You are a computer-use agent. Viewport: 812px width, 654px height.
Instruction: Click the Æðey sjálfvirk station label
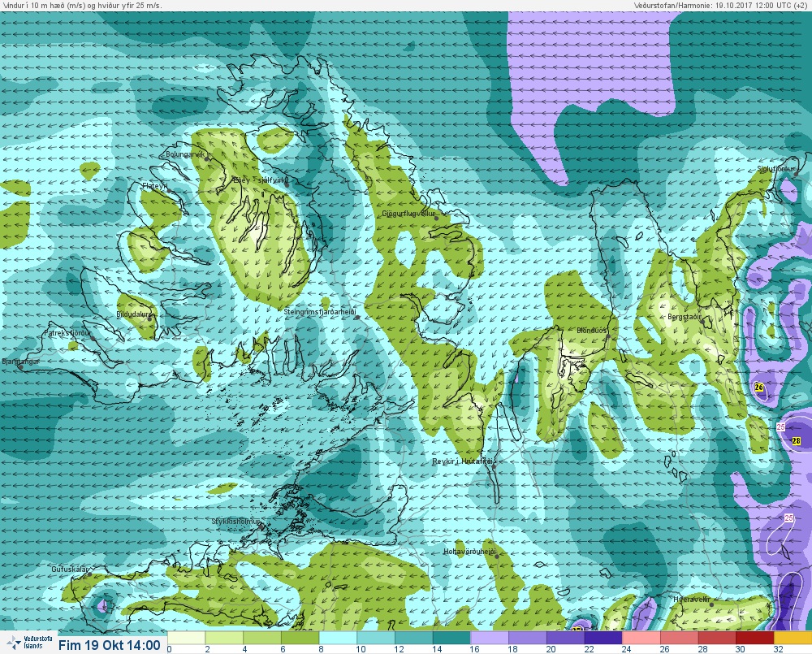tap(261, 180)
